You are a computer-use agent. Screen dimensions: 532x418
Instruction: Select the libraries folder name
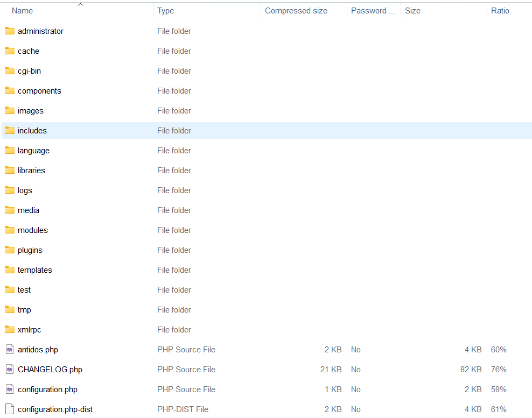(x=31, y=171)
